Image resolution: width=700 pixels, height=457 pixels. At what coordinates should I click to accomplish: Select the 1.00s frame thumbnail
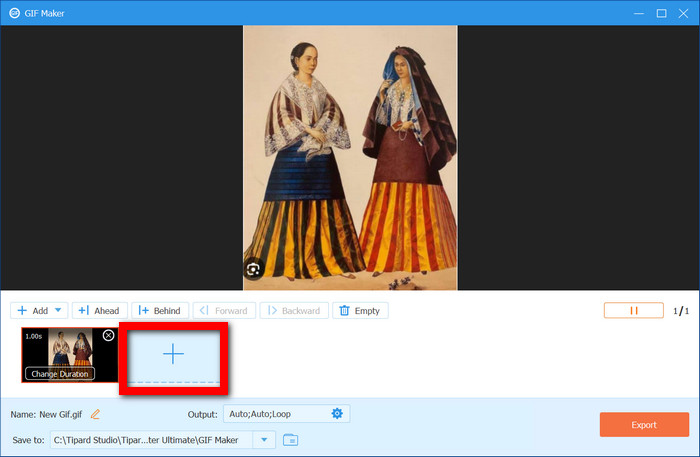[70, 355]
